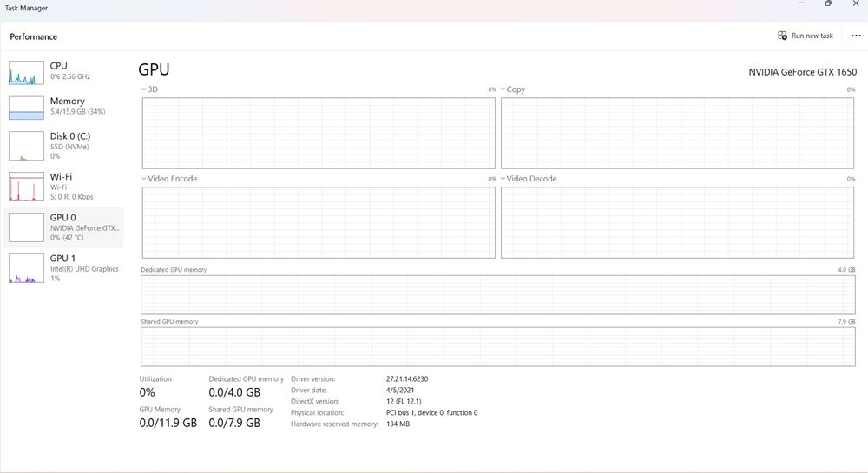This screenshot has width=868, height=473.
Task: Open the Memory performance item
Action: [x=63, y=108]
